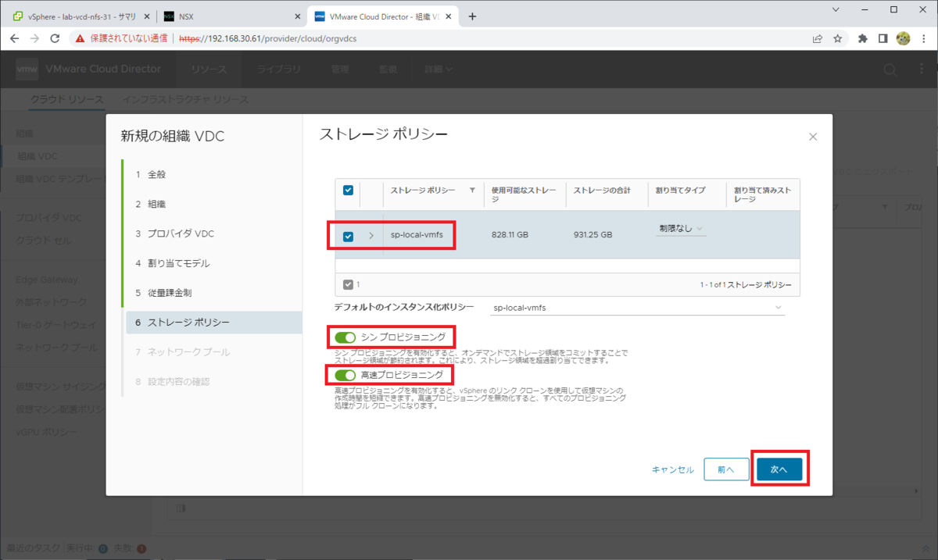Click the VMware Cloud Director vmw logo
Image resolution: width=938 pixels, height=560 pixels.
coord(27,69)
